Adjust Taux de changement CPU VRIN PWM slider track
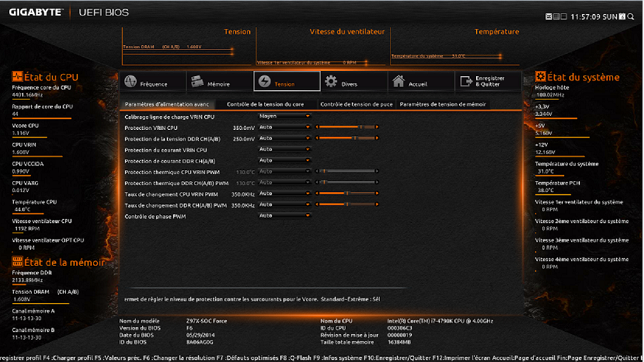 [347, 194]
